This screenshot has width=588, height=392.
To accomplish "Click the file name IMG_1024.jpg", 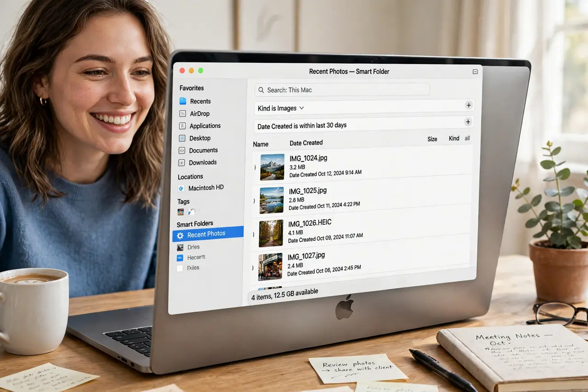I will coord(308,158).
